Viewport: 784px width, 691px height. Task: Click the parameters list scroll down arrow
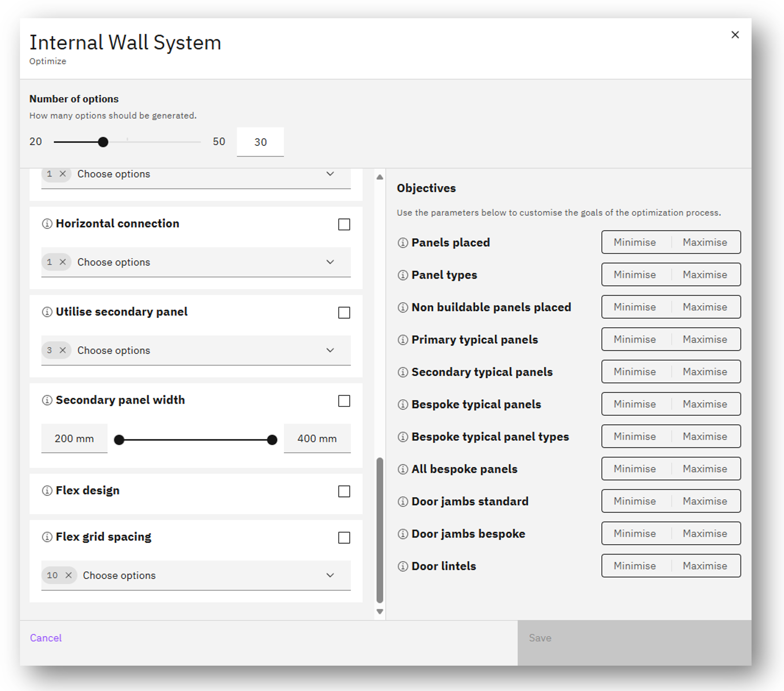pyautogui.click(x=380, y=612)
